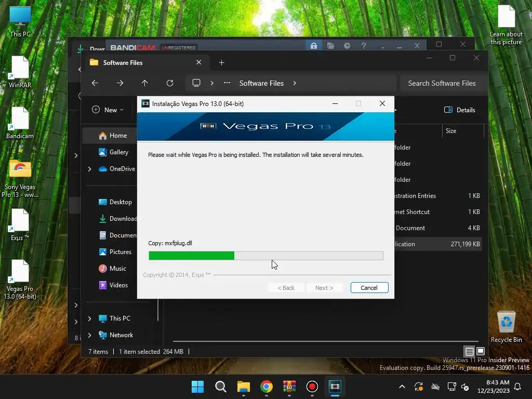The height and width of the screenshot is (399, 532).
Task: Add a new File Explorer tab
Action: [221, 63]
